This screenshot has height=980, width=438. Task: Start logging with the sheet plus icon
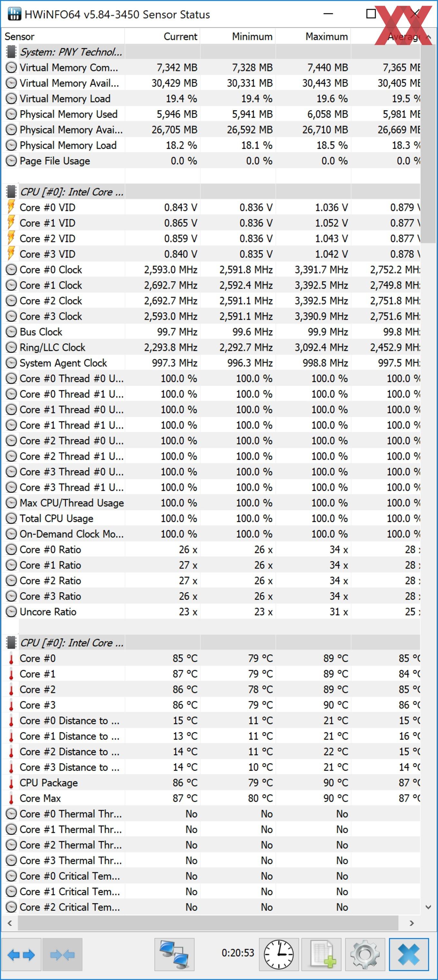click(x=321, y=955)
